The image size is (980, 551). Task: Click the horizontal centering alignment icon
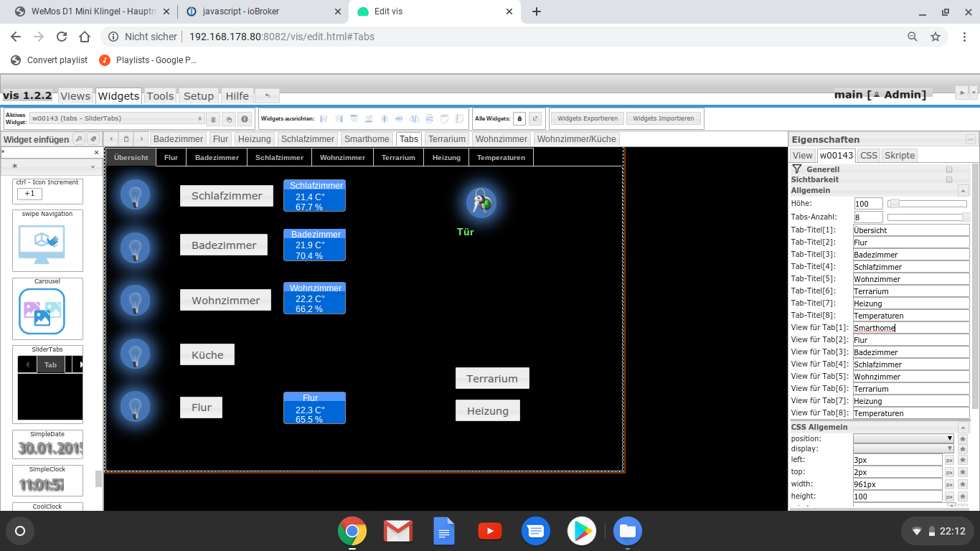tap(385, 119)
